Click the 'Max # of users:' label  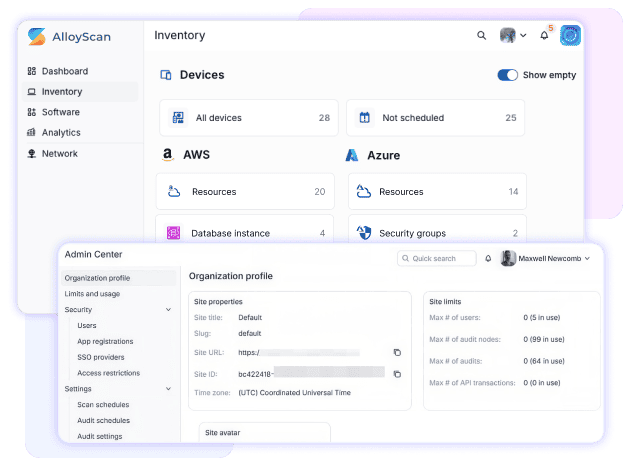455,317
